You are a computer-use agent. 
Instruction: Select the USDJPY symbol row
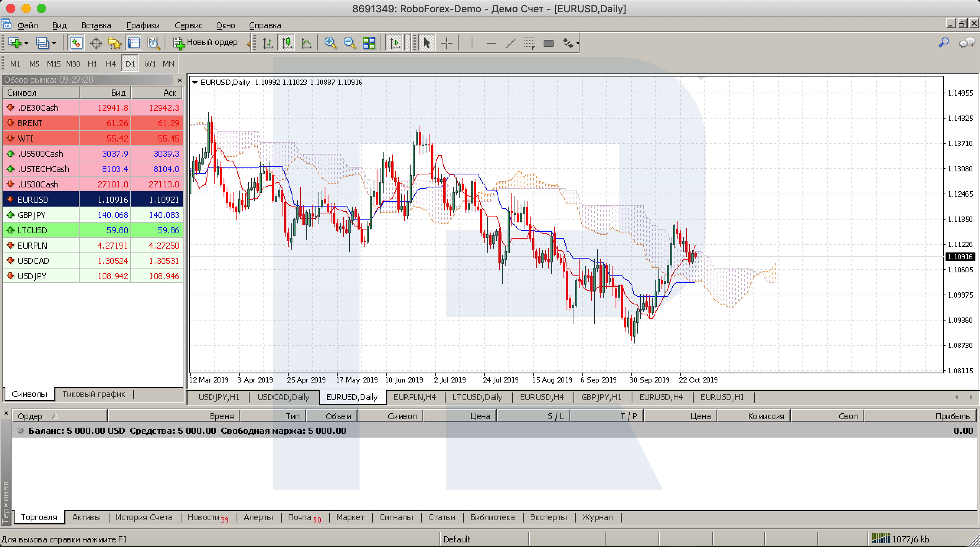pos(93,276)
